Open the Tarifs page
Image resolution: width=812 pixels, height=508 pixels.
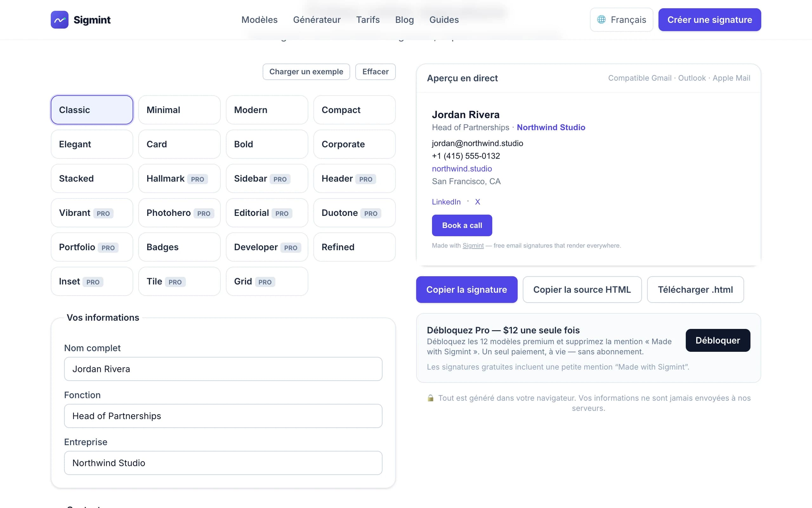368,20
